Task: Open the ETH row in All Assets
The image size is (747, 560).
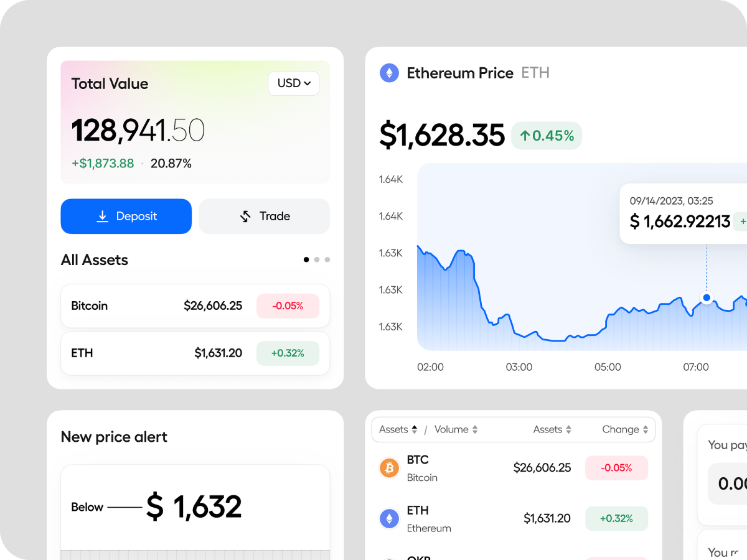Action: click(x=195, y=353)
